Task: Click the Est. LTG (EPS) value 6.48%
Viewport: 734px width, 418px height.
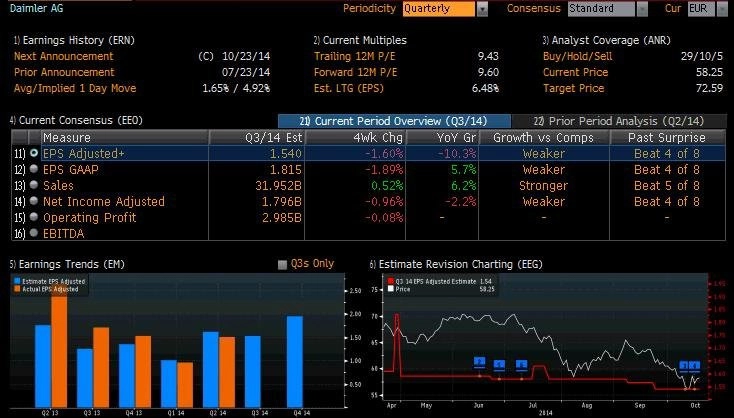Action: pos(485,88)
